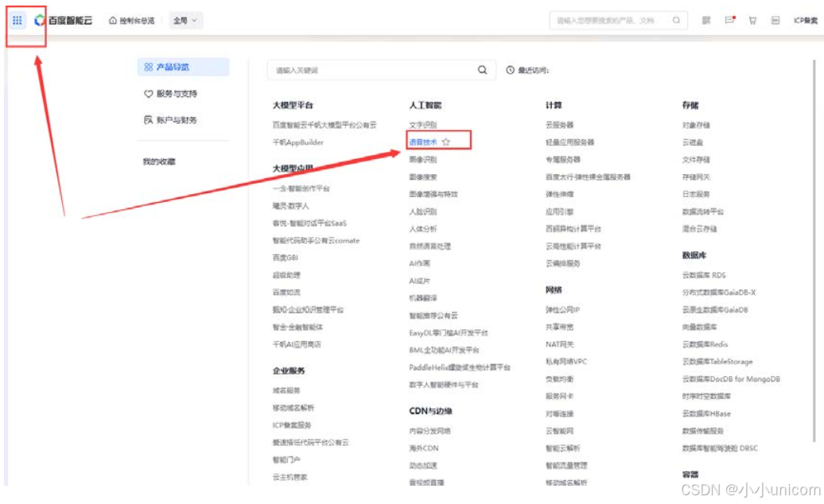Viewport: 824px width, 504px height.
Task: Open 私有网络VPC link
Action: pos(566,362)
